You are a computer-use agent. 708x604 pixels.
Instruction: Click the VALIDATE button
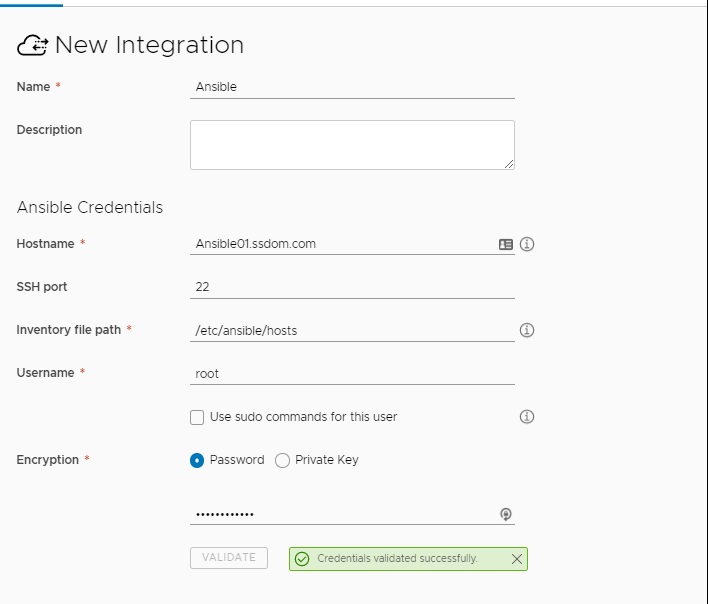[x=229, y=558]
